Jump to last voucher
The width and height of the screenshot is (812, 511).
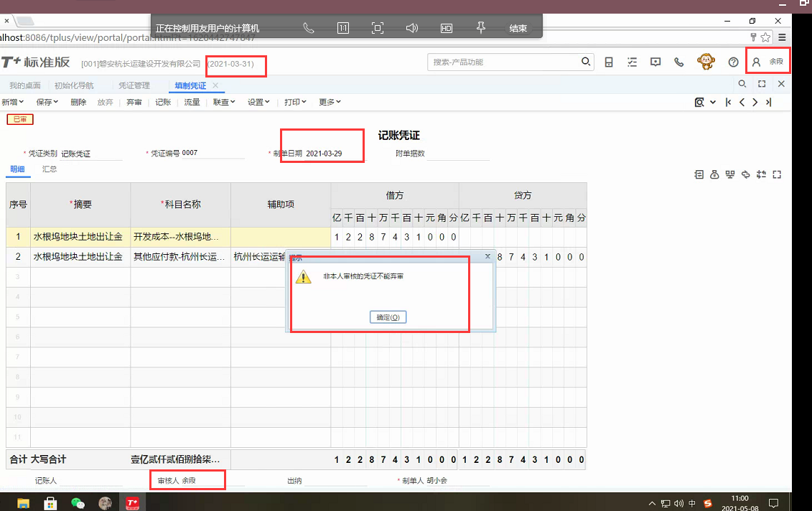768,102
